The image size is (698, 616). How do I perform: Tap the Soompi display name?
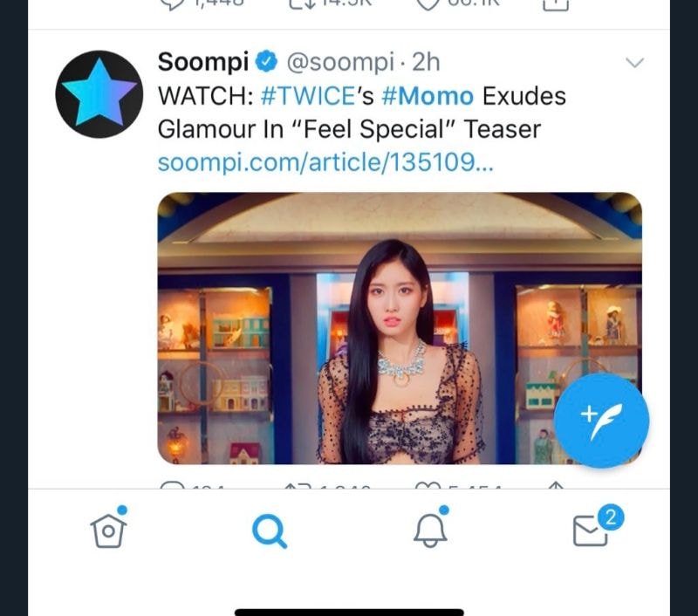(204, 62)
